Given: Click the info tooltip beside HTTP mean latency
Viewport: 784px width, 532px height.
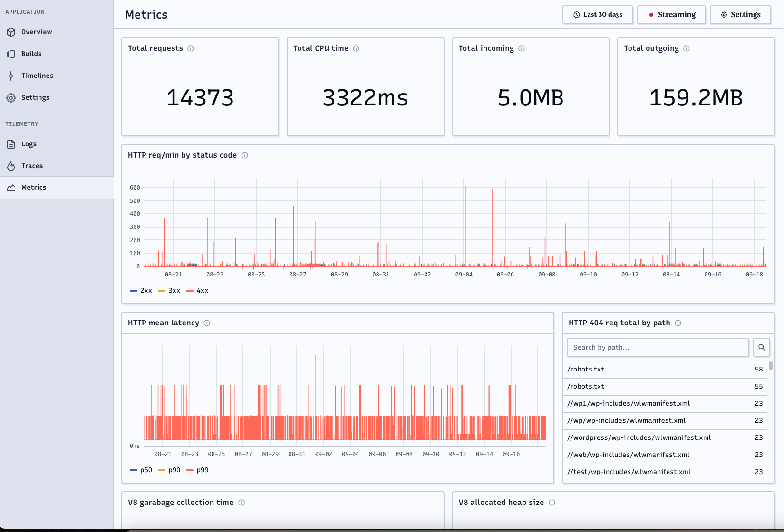Looking at the screenshot, I should tap(207, 323).
